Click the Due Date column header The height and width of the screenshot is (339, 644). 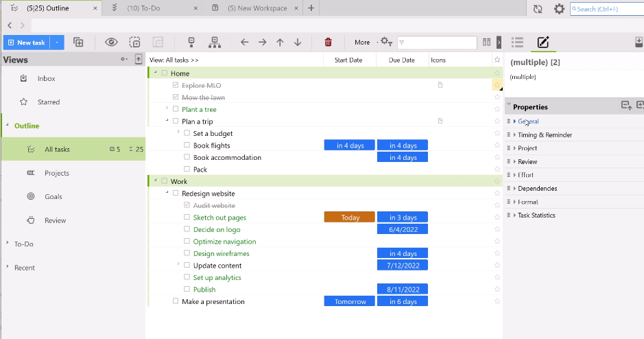click(402, 60)
